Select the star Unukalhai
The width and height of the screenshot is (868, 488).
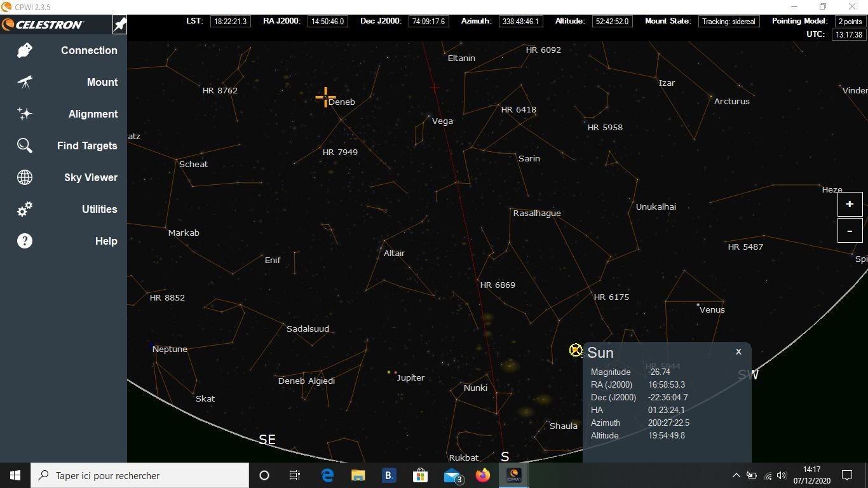coord(656,207)
